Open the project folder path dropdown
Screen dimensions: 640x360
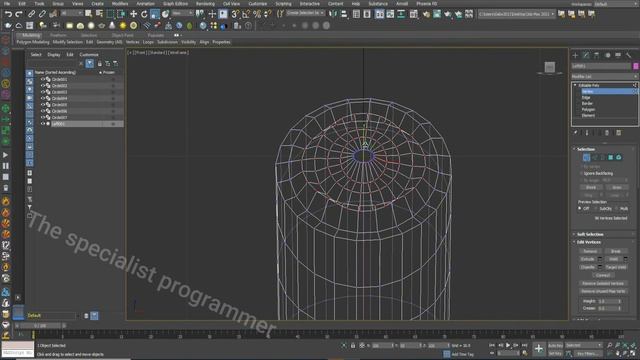pyautogui.click(x=517, y=14)
